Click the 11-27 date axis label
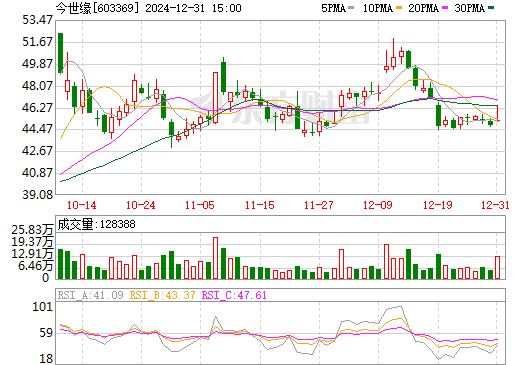520x365 pixels. click(x=318, y=205)
